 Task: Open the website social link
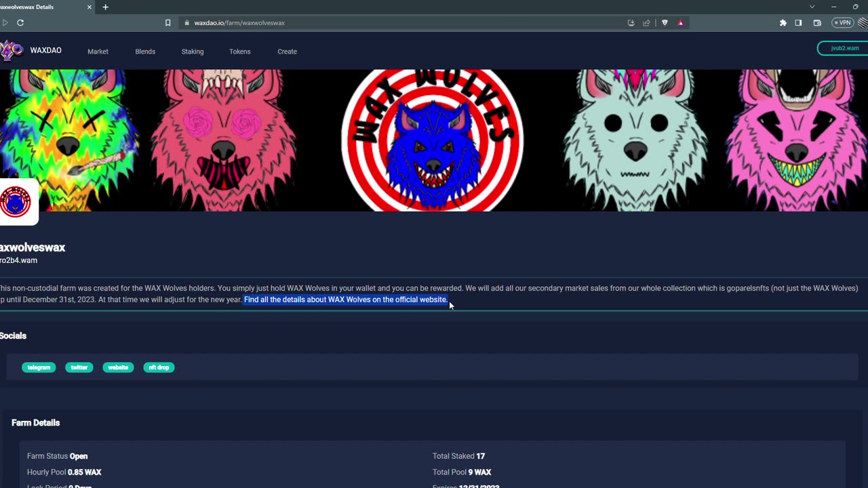[x=118, y=367]
